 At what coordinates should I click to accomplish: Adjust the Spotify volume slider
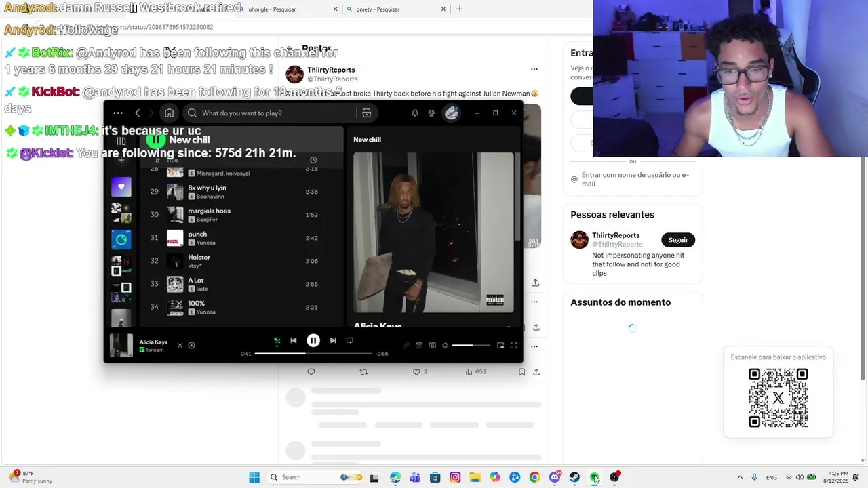coord(471,346)
